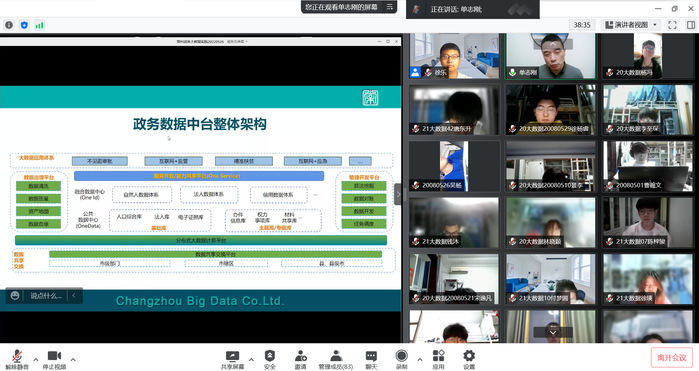Open Settings gear in the toolbar
Image resolution: width=699 pixels, height=371 pixels.
tap(469, 359)
